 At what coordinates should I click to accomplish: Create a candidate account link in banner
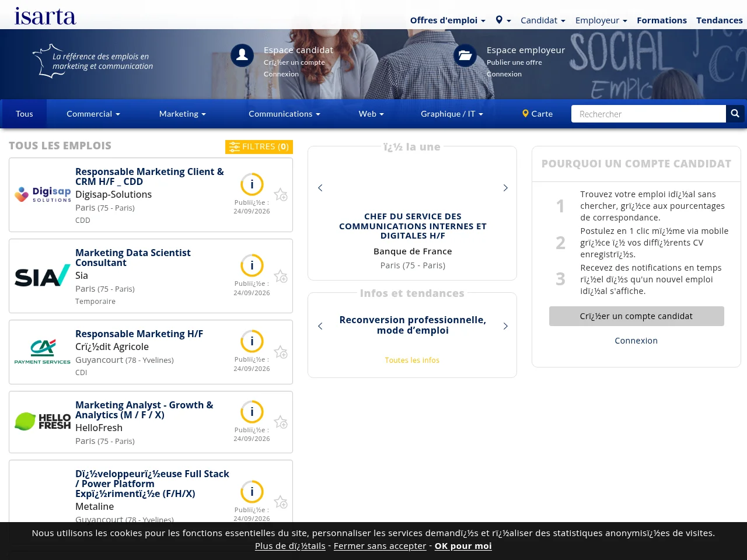(x=294, y=62)
